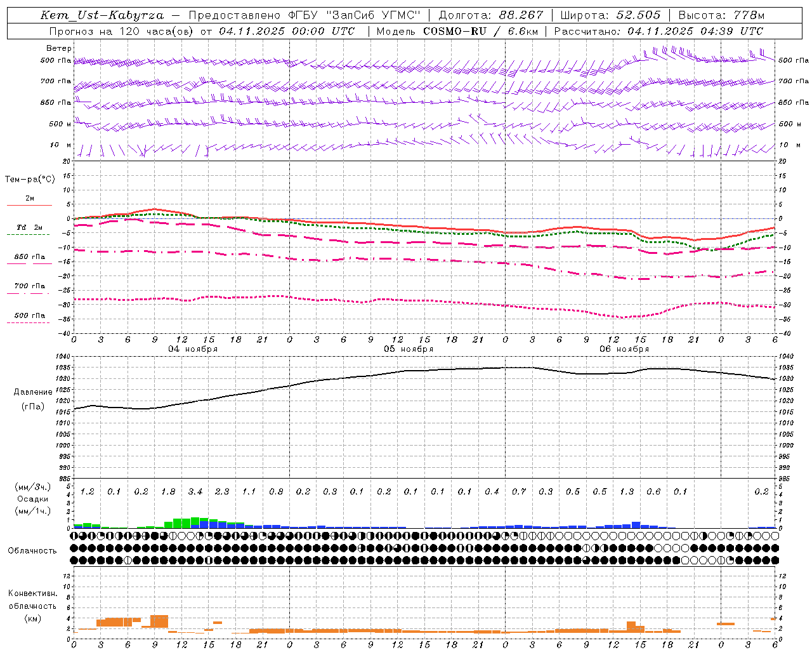Click the 1.2 precipitation total value

click(x=88, y=492)
